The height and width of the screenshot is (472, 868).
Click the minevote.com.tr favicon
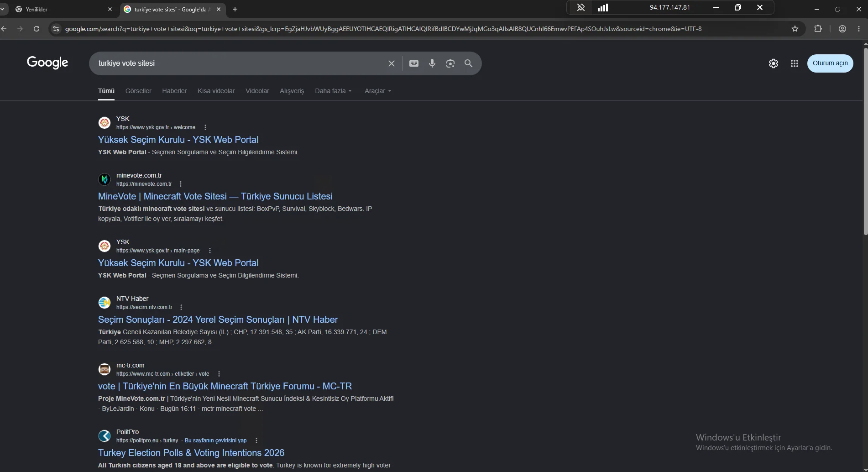[x=105, y=179]
